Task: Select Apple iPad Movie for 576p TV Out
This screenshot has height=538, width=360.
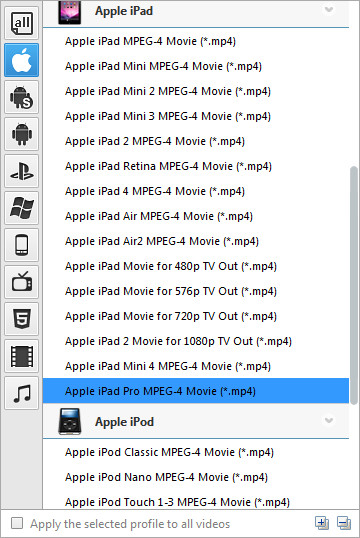Action: click(196, 292)
